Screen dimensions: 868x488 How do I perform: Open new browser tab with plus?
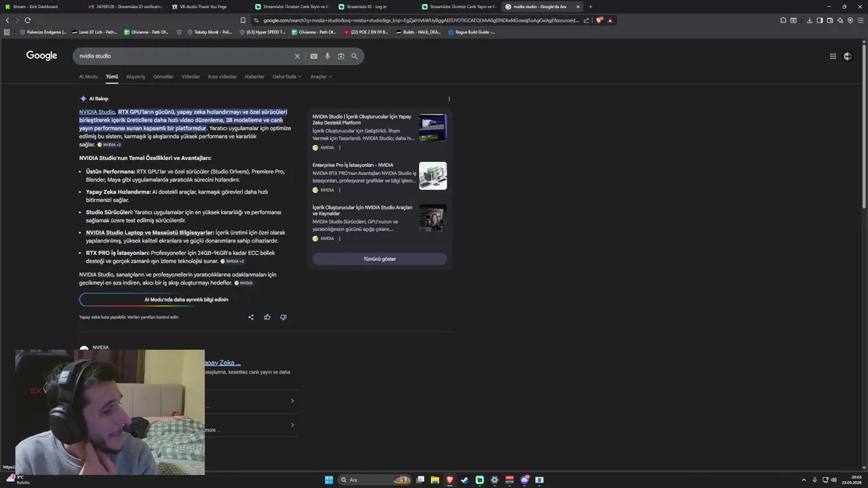590,7
